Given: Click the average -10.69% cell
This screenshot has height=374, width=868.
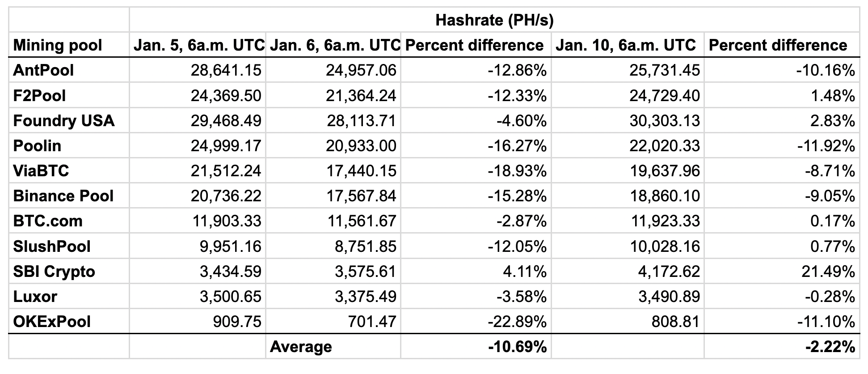Looking at the screenshot, I should [x=476, y=347].
